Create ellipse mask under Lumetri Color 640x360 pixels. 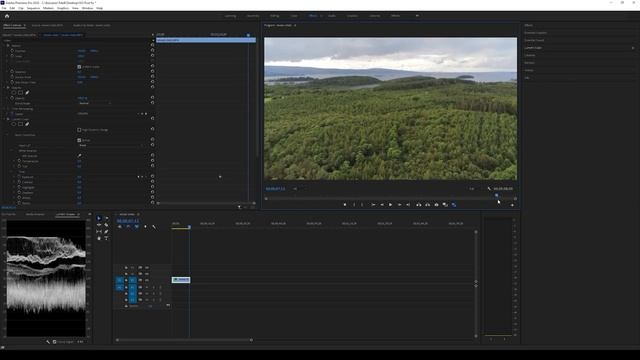pyautogui.click(x=13, y=124)
